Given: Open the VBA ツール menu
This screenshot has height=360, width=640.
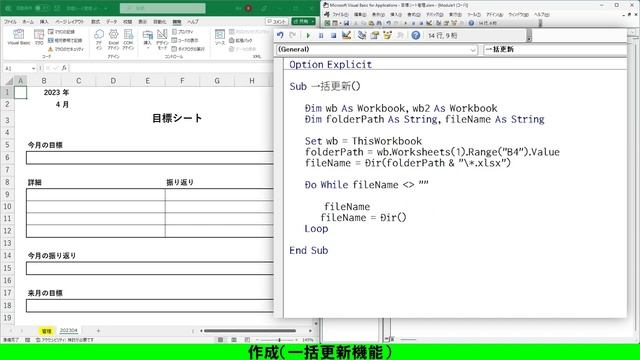Looking at the screenshot, I should pos(473,14).
